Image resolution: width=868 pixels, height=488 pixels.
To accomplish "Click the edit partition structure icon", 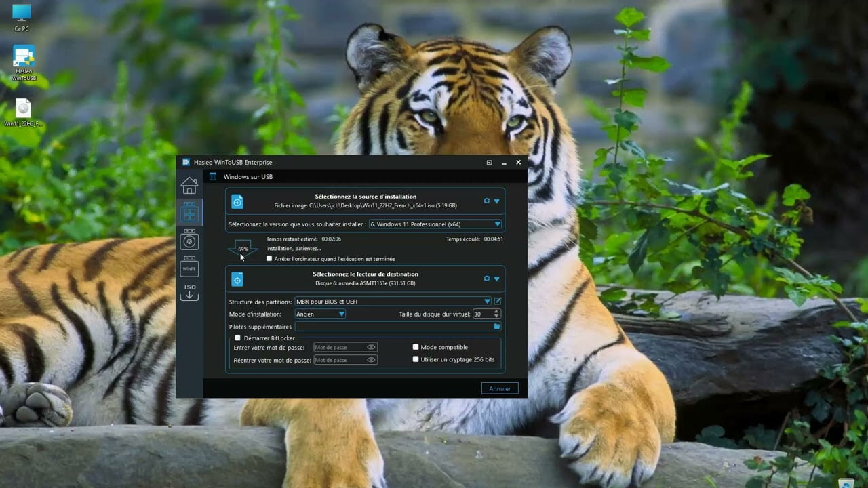I will pos(498,301).
